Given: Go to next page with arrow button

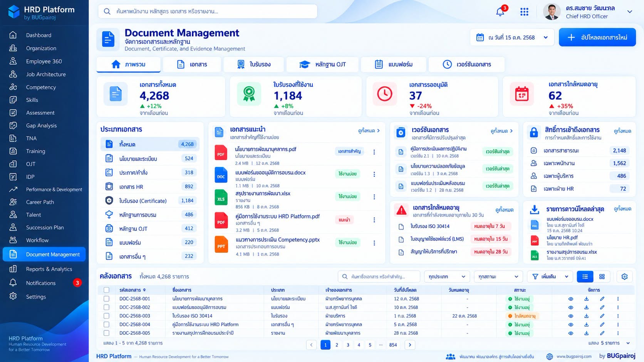Looking at the screenshot, I should (x=410, y=345).
